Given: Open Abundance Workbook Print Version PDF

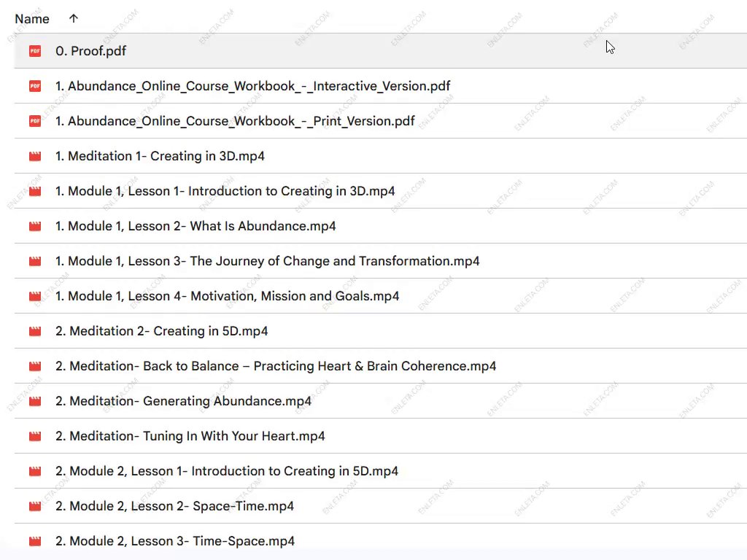Looking at the screenshot, I should tap(235, 121).
